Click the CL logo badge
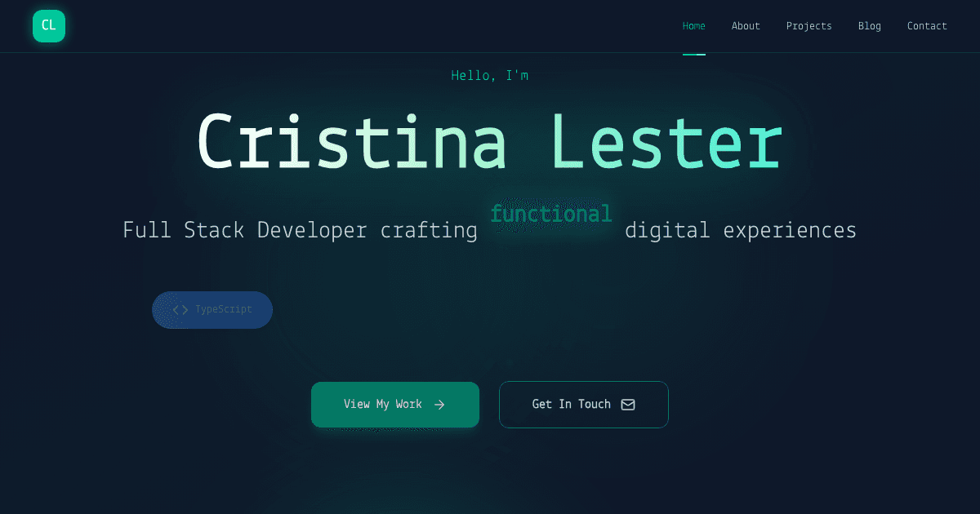The height and width of the screenshot is (514, 980). (x=49, y=26)
